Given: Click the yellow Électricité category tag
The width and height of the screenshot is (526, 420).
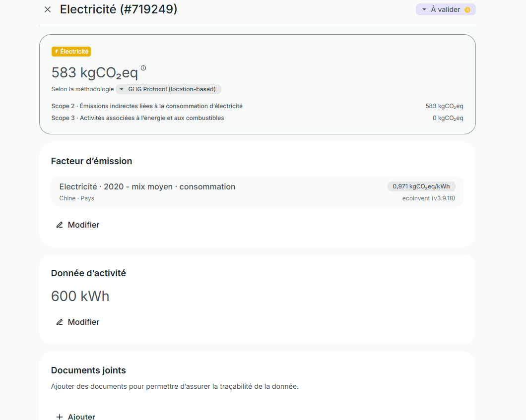Looking at the screenshot, I should tap(71, 51).
